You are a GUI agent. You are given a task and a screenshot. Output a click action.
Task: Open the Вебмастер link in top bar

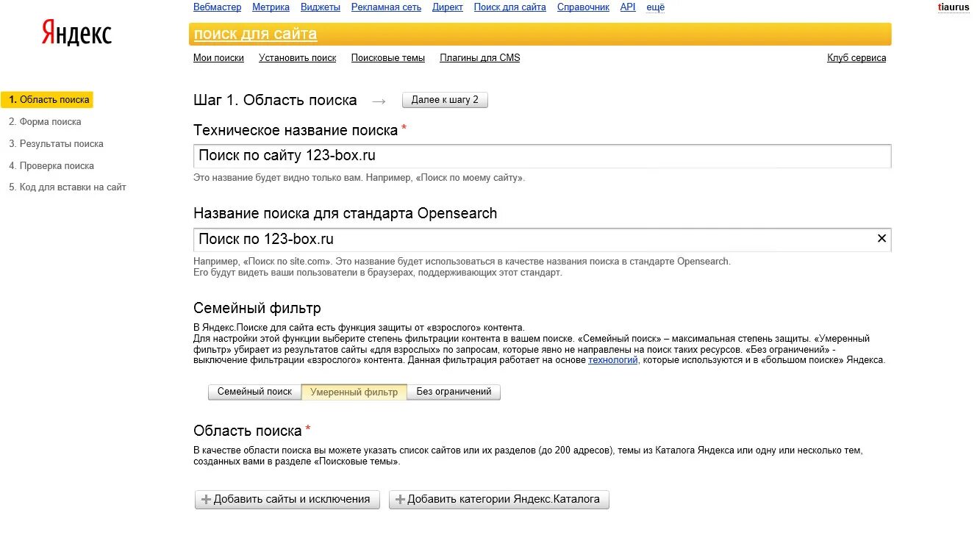tap(217, 7)
